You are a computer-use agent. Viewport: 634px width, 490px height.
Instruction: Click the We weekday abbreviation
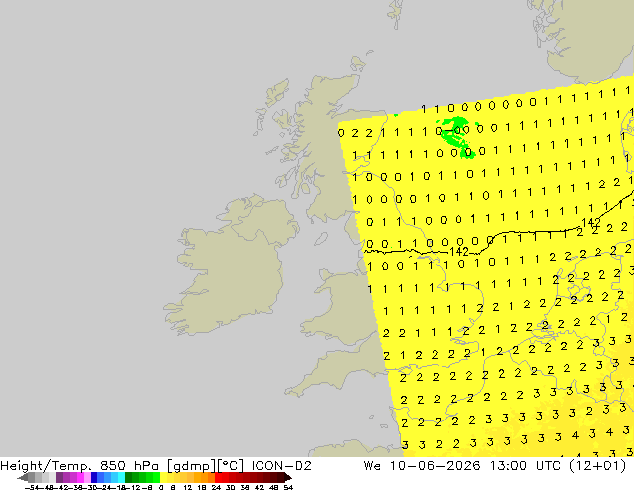pos(372,466)
